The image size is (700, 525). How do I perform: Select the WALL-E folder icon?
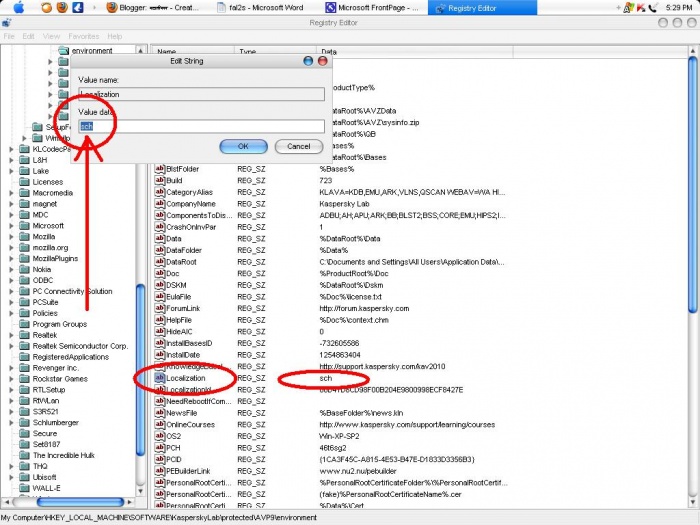pyautogui.click(x=25, y=488)
